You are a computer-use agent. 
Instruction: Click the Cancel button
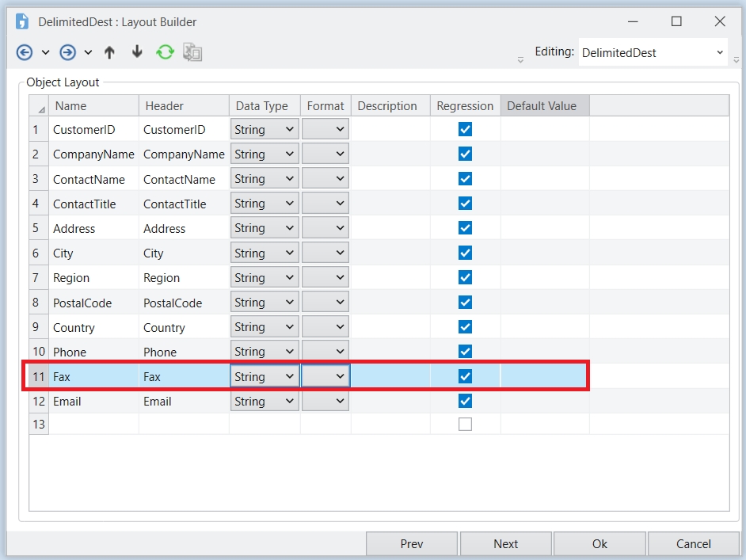click(x=693, y=543)
